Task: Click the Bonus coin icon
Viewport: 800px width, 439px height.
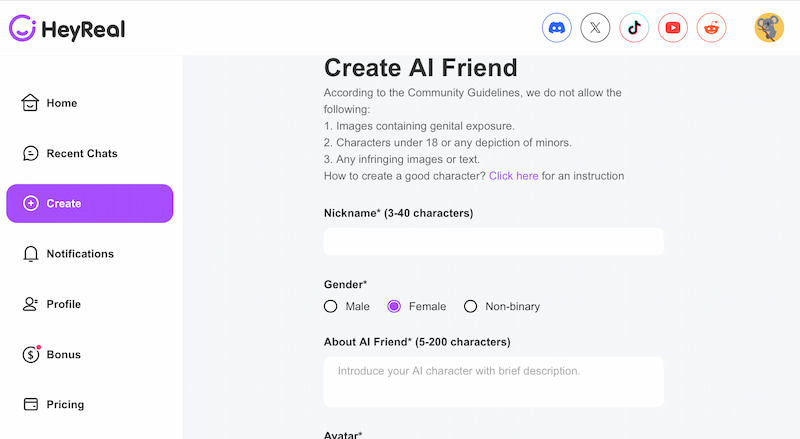Action: tap(31, 354)
